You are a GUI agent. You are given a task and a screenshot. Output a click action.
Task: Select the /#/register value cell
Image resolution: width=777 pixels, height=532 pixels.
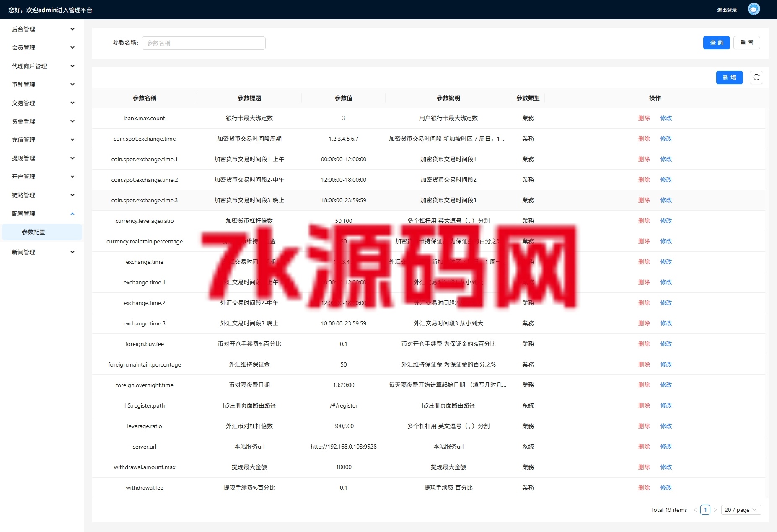point(344,405)
